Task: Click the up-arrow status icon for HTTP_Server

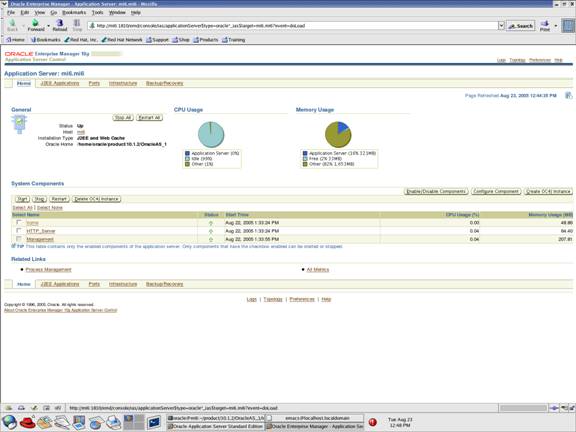Action: (211, 231)
